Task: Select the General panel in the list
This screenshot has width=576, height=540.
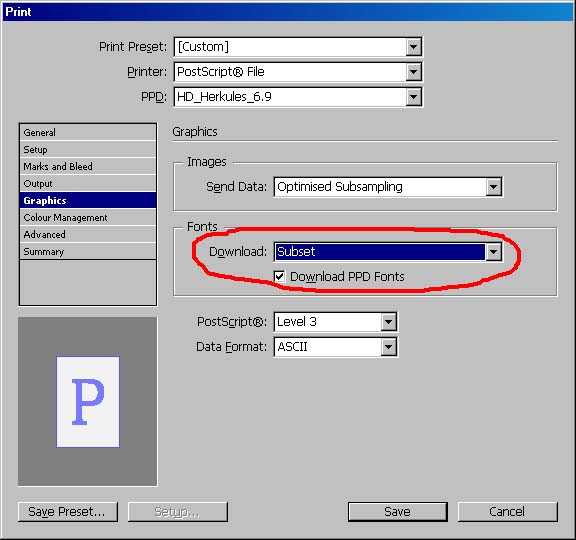Action: point(88,132)
